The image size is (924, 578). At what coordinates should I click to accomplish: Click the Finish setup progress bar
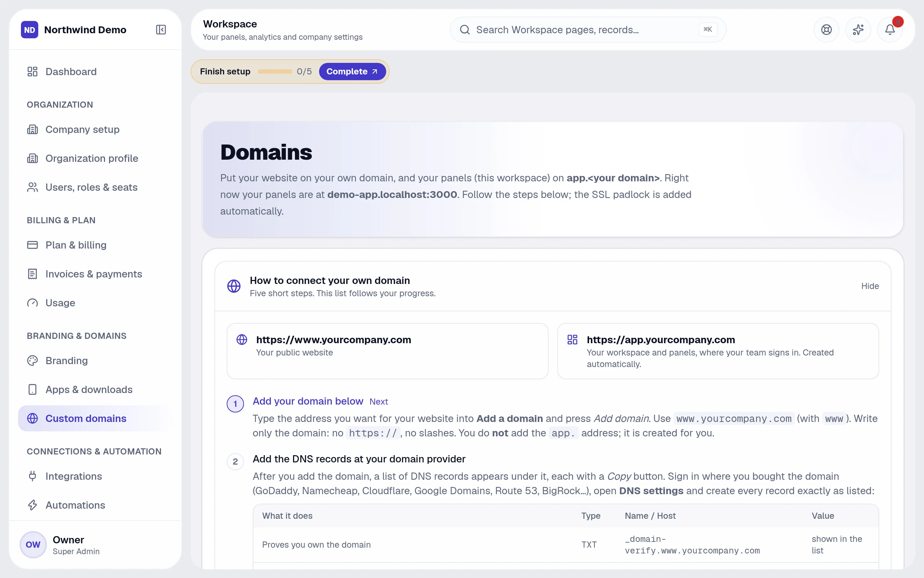[275, 72]
